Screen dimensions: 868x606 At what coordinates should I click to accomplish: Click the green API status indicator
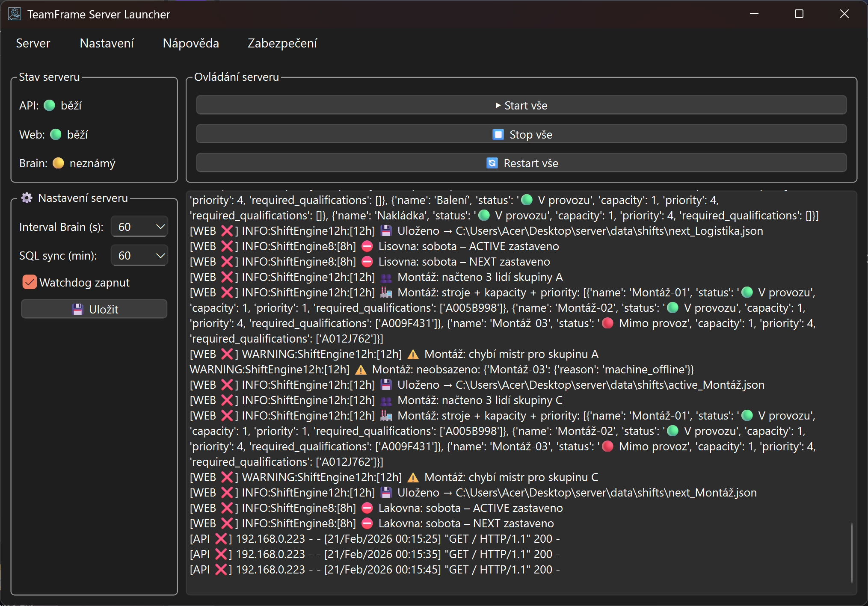tap(50, 105)
